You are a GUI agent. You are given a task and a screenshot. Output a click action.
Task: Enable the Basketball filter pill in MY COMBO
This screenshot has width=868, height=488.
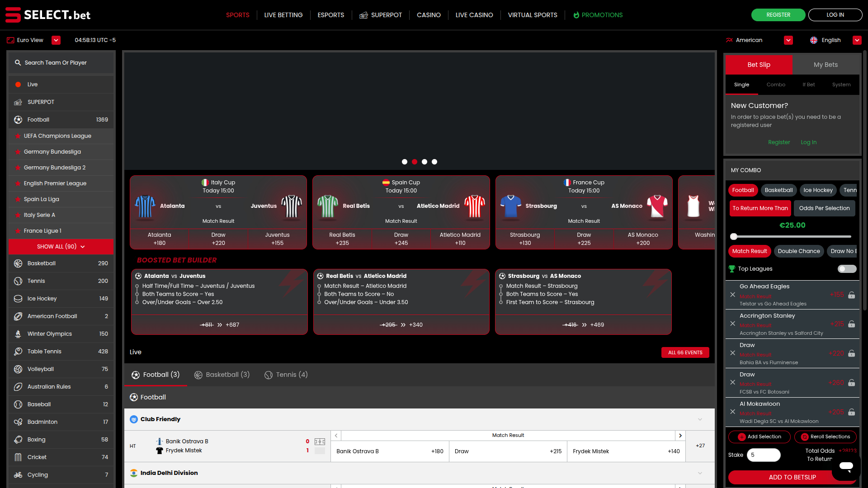tap(778, 190)
